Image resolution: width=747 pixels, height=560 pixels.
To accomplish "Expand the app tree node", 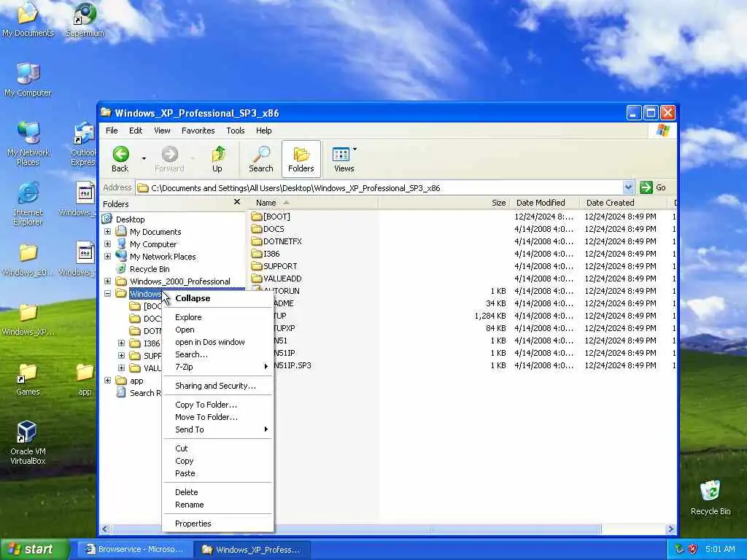I will tap(108, 381).
